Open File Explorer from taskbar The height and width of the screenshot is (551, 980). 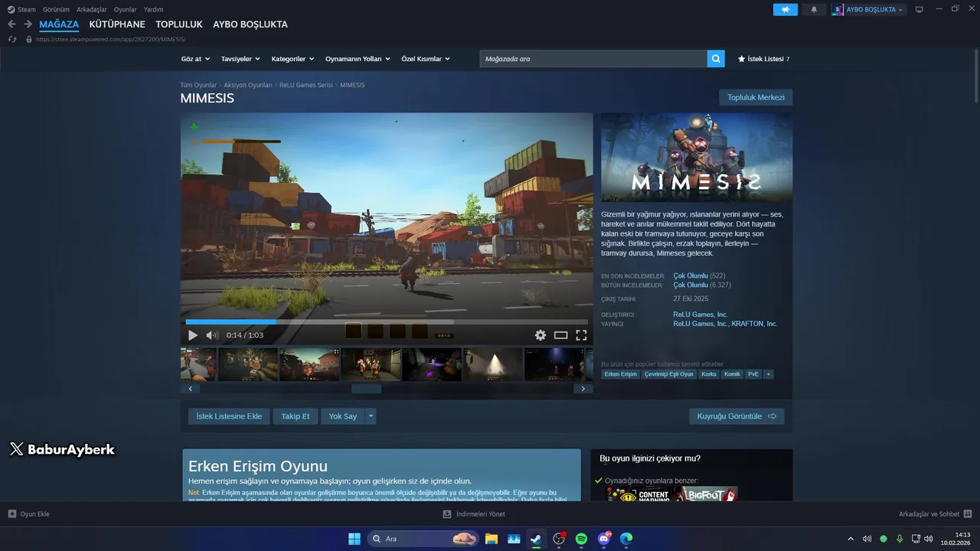point(491,539)
